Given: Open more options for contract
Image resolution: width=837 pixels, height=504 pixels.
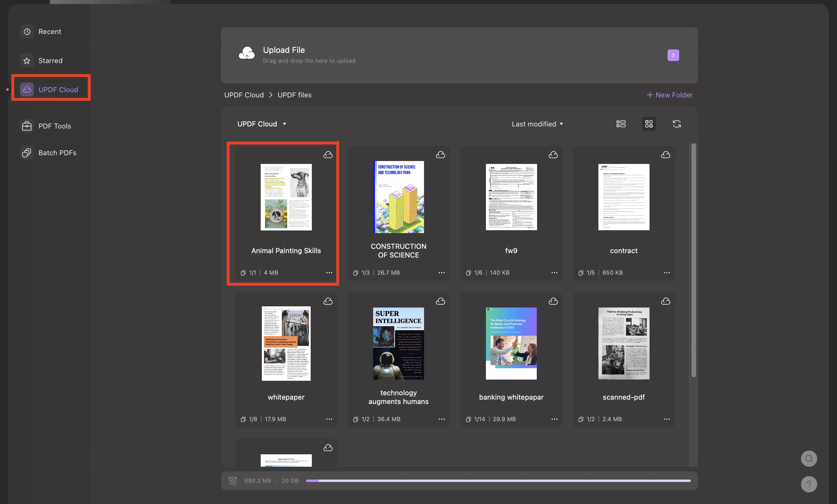Looking at the screenshot, I should 666,273.
